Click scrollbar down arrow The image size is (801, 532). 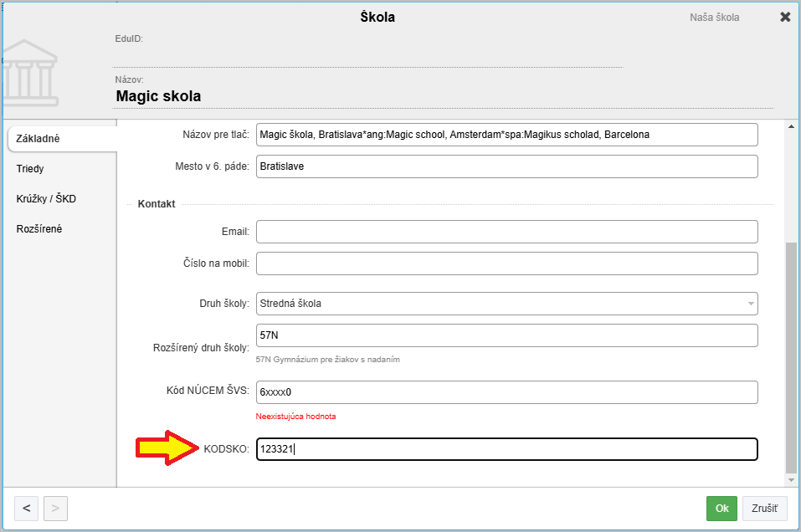coord(791,480)
